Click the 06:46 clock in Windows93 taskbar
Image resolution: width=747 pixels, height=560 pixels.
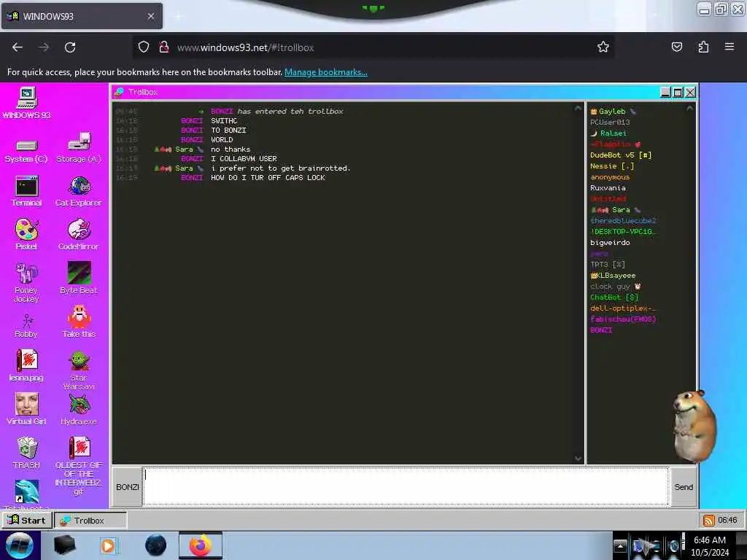click(x=727, y=520)
